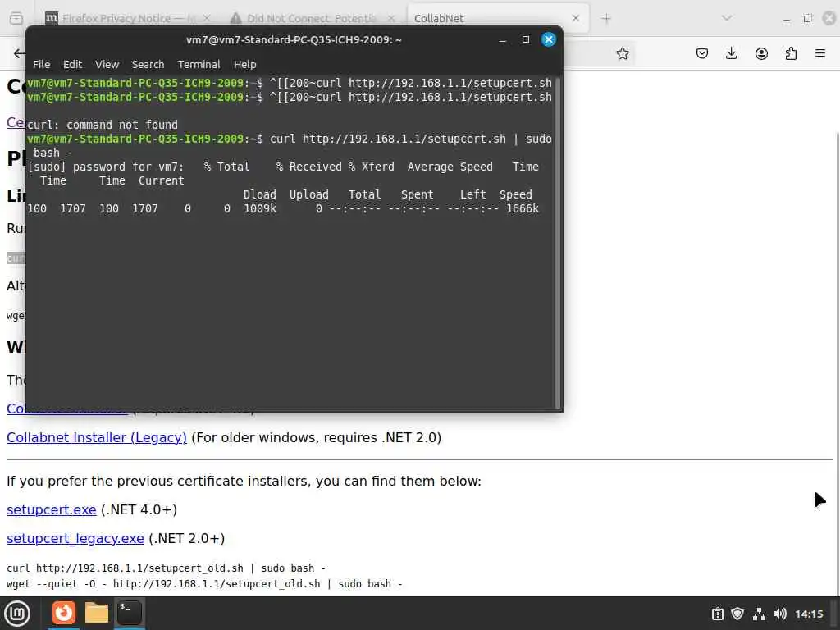Open the terminal Edit menu
Screen dimensions: 840x630
tap(72, 64)
